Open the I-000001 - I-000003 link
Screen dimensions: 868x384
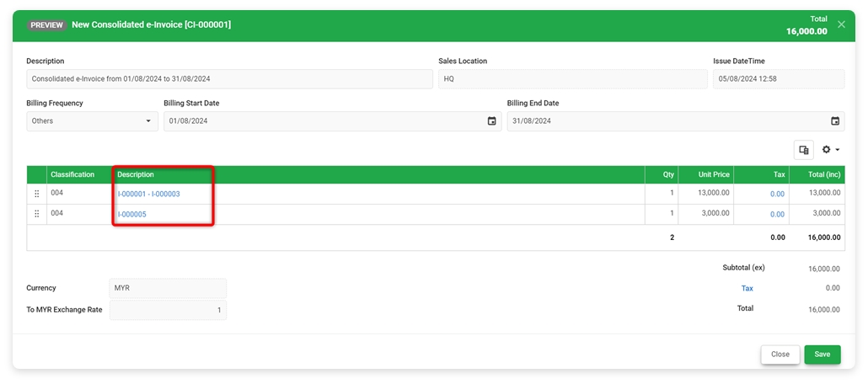pyautogui.click(x=148, y=195)
